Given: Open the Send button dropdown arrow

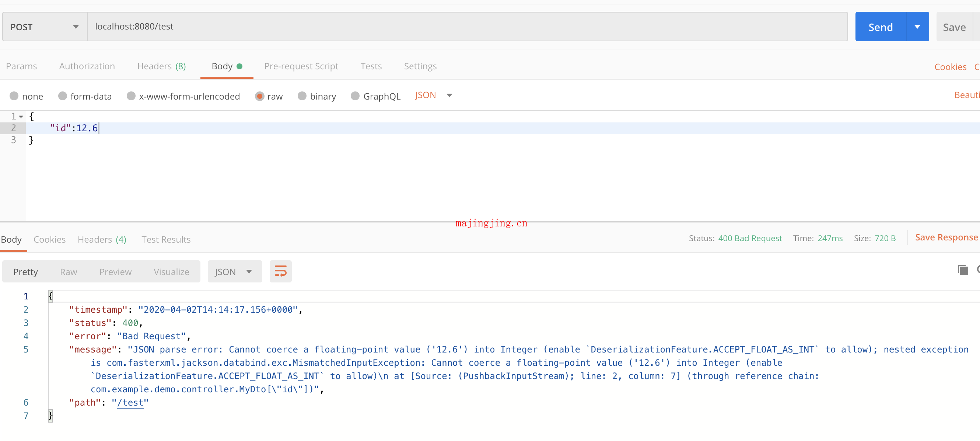Looking at the screenshot, I should pos(917,27).
